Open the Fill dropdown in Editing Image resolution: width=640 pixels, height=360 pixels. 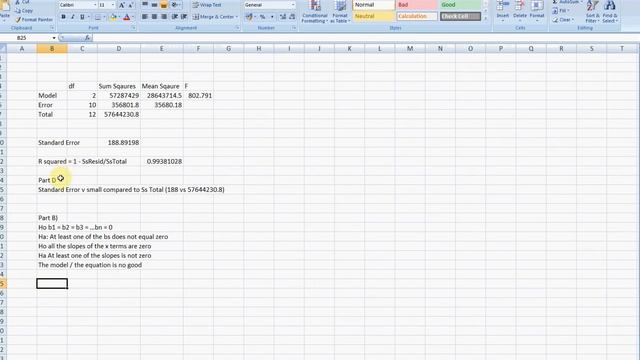[x=562, y=11]
